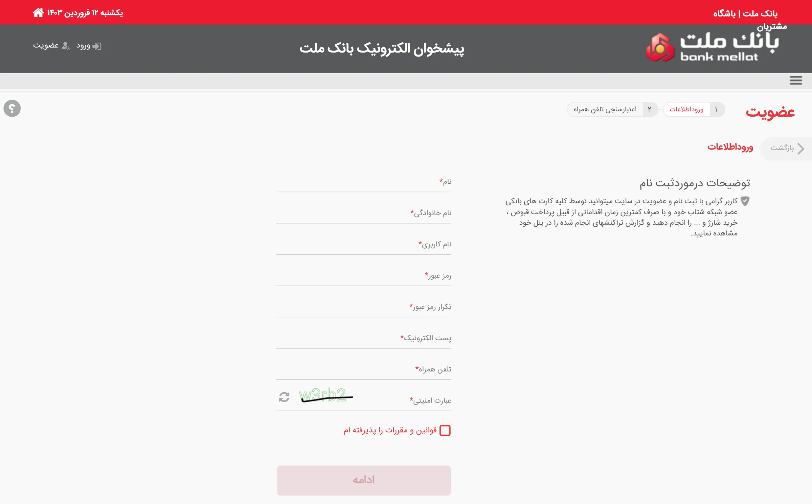Viewport: 812px width, 504px height.
Task: Click the رمز عبور password field
Action: 363,276
